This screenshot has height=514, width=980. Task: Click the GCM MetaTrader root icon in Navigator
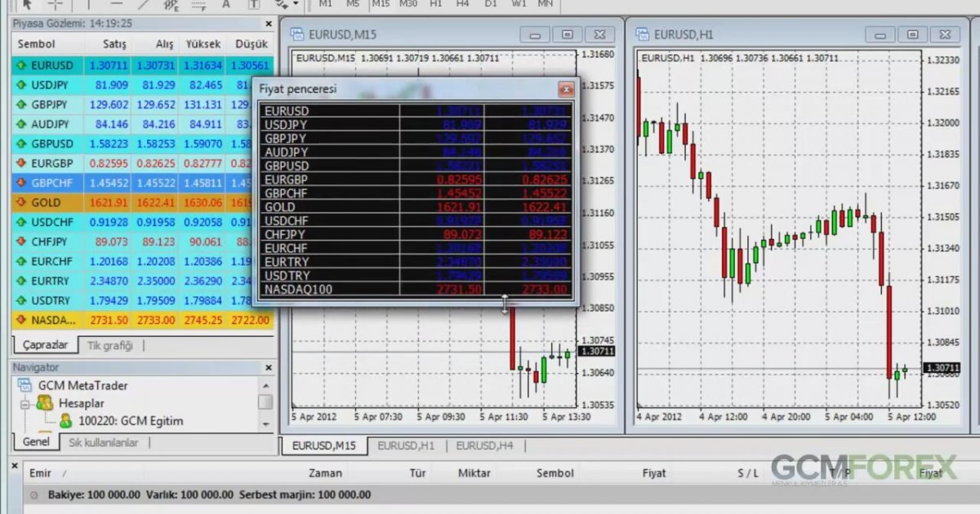click(25, 385)
